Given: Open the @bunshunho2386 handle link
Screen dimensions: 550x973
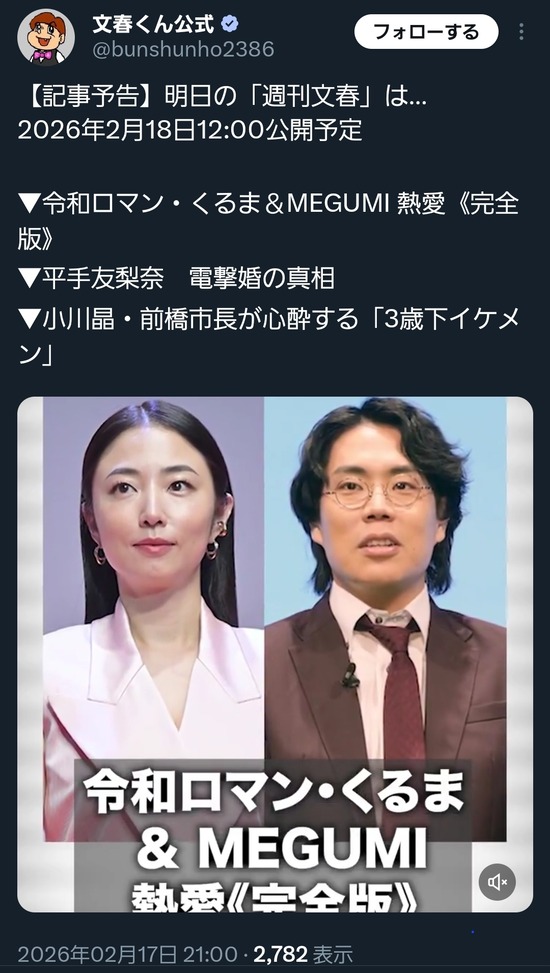Looking at the screenshot, I should click(x=183, y=50).
